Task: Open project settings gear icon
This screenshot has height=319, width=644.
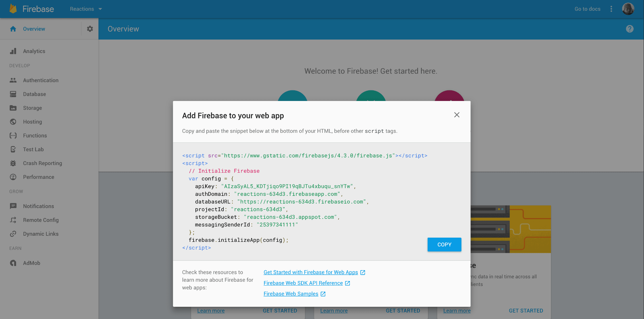Action: click(90, 29)
